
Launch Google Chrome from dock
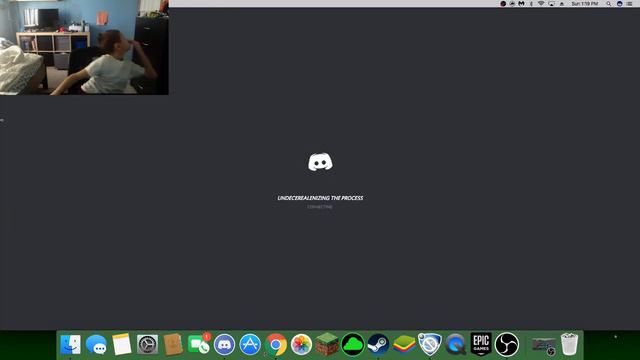coord(276,344)
